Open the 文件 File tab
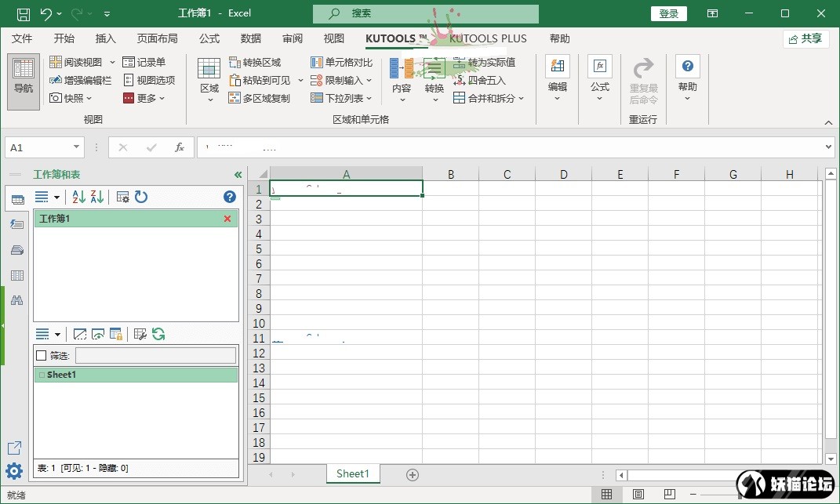Image resolution: width=840 pixels, height=504 pixels. (22, 38)
